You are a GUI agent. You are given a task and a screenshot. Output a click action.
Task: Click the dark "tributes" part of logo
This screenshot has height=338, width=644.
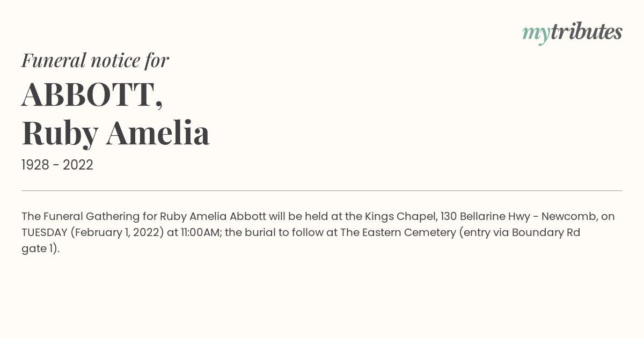coord(587,32)
